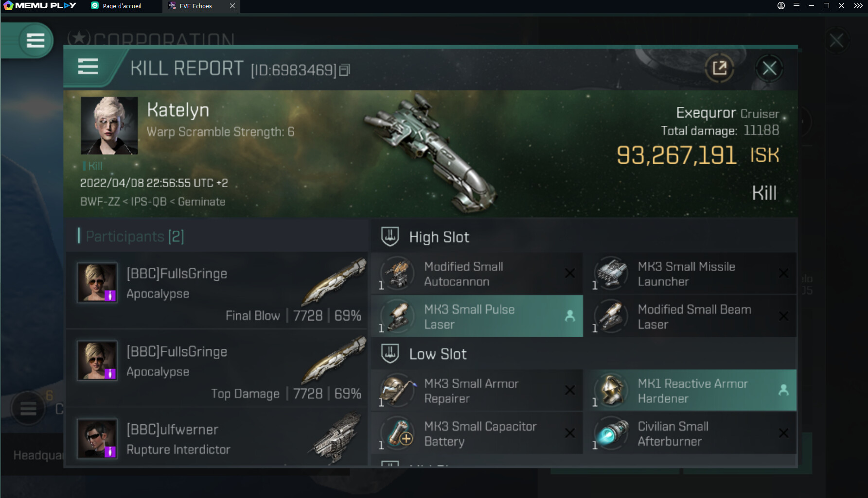This screenshot has width=868, height=498.
Task: Click the MK1 Reactive Armor Hardener icon
Action: (611, 391)
